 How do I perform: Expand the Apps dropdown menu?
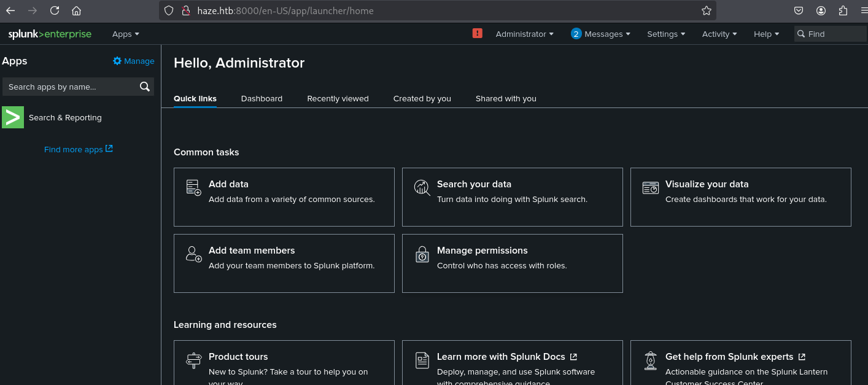click(x=126, y=34)
